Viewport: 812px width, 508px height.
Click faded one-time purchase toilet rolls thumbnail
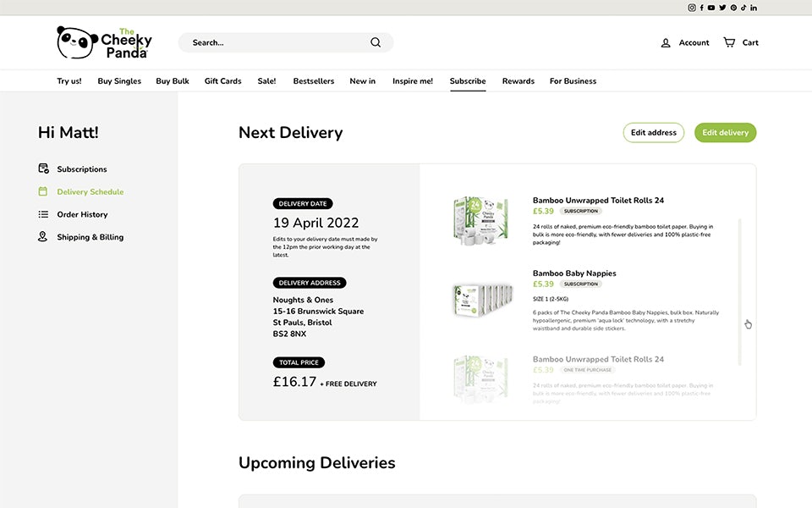[480, 379]
